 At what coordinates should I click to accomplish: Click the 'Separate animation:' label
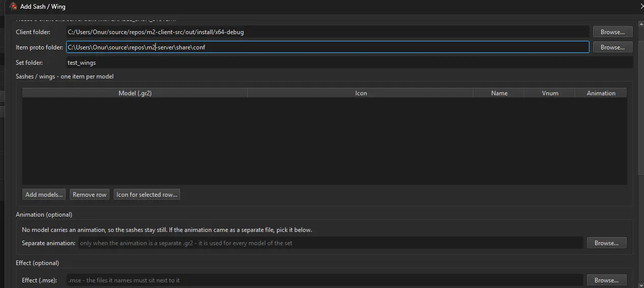49,243
